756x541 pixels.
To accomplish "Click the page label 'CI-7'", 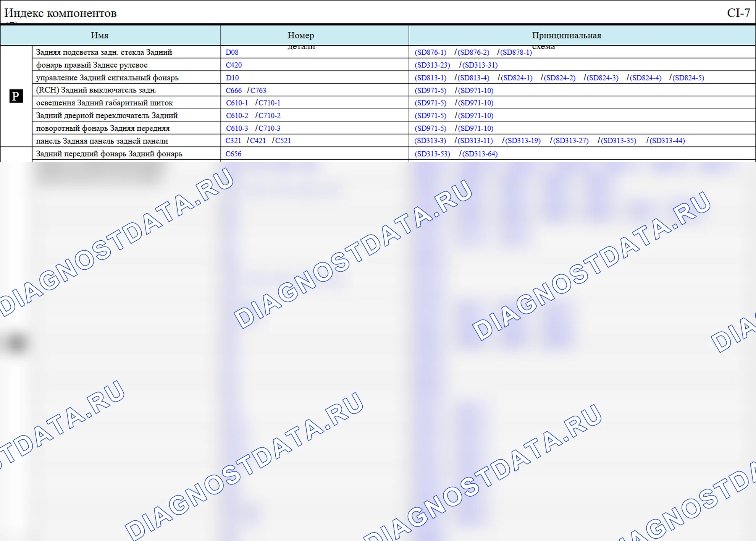I will 738,13.
